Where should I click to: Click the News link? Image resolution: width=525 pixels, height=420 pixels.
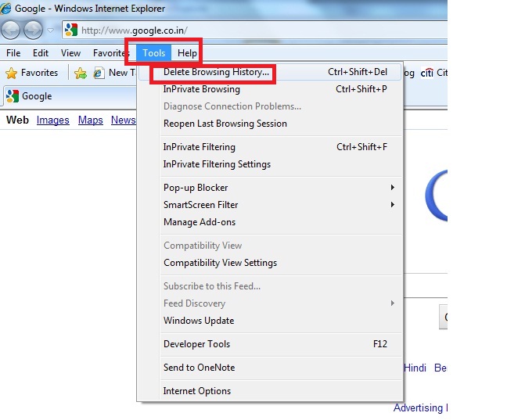(x=123, y=120)
